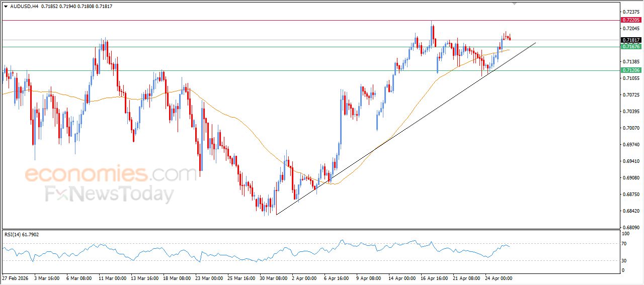Viewport: 644px width, 285px height.
Task: Select the green 0.71206 support price label
Action: 631,70
